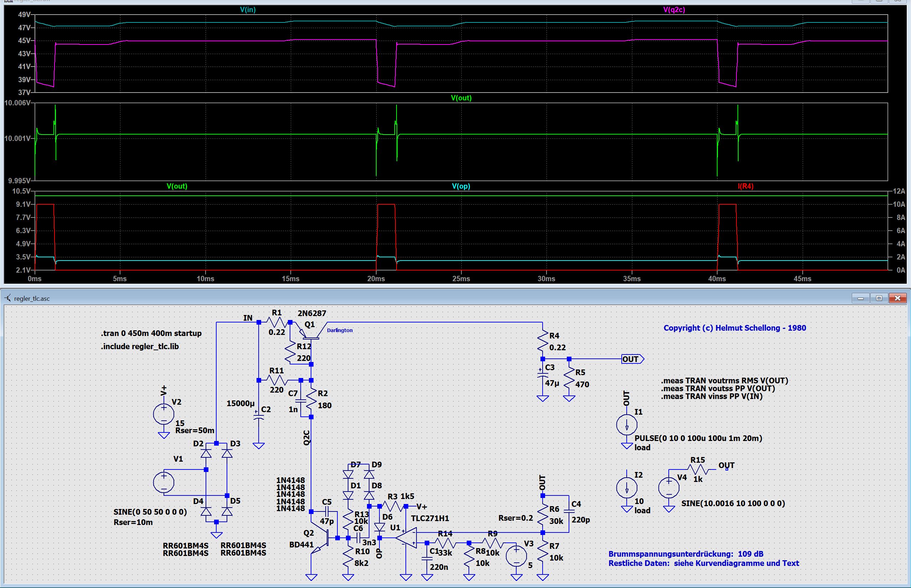Click the D6 diode symbol
Viewport: 911px width, 588px height.
[x=379, y=527]
